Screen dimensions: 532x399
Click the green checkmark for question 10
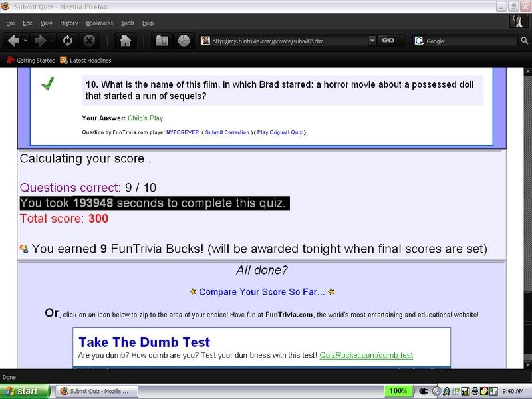coord(47,84)
